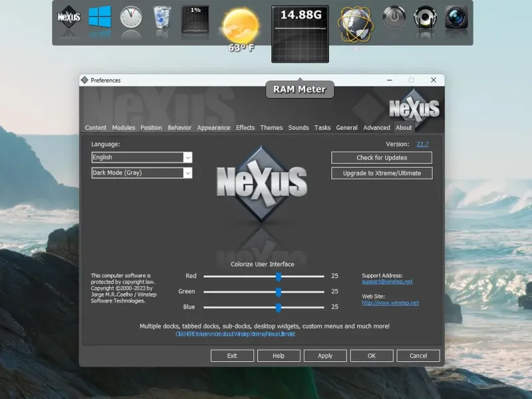
Task: Select the Appearance tab
Action: (x=213, y=128)
